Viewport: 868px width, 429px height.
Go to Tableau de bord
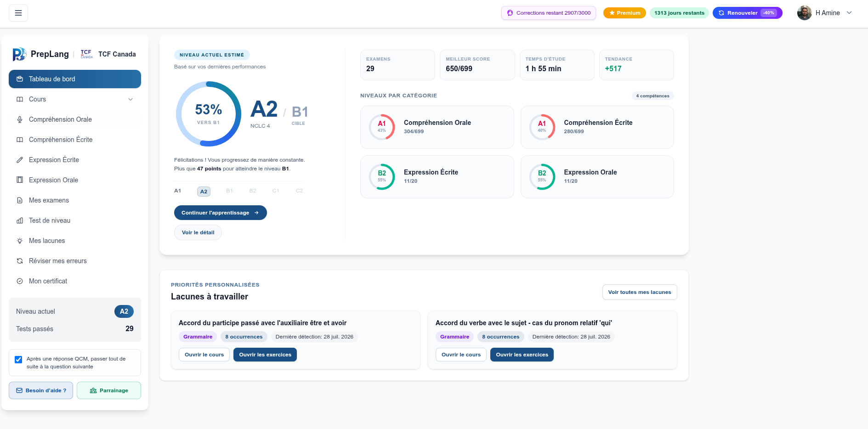pyautogui.click(x=75, y=79)
